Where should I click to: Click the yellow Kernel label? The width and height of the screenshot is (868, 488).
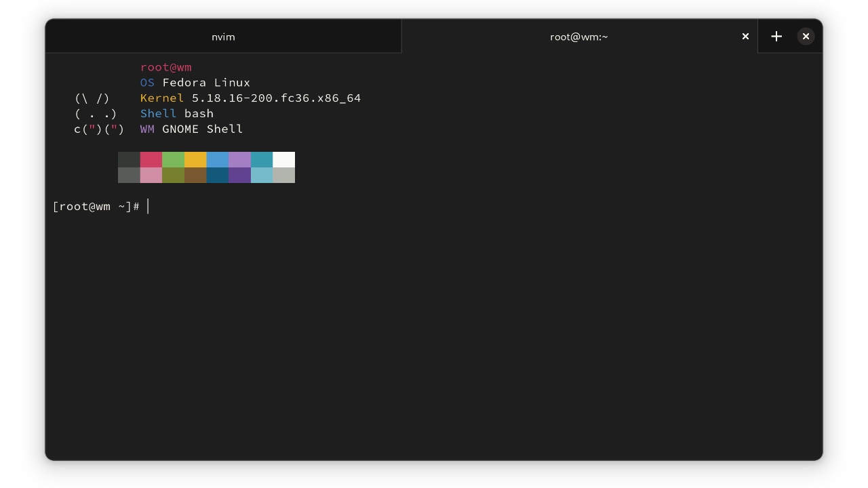[x=162, y=98]
